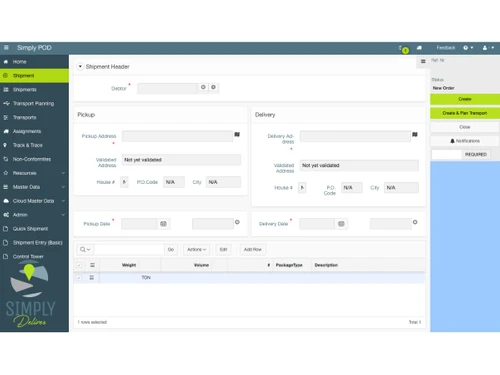The height and width of the screenshot is (375, 500).
Task: Click the green Create button
Action: tap(465, 99)
